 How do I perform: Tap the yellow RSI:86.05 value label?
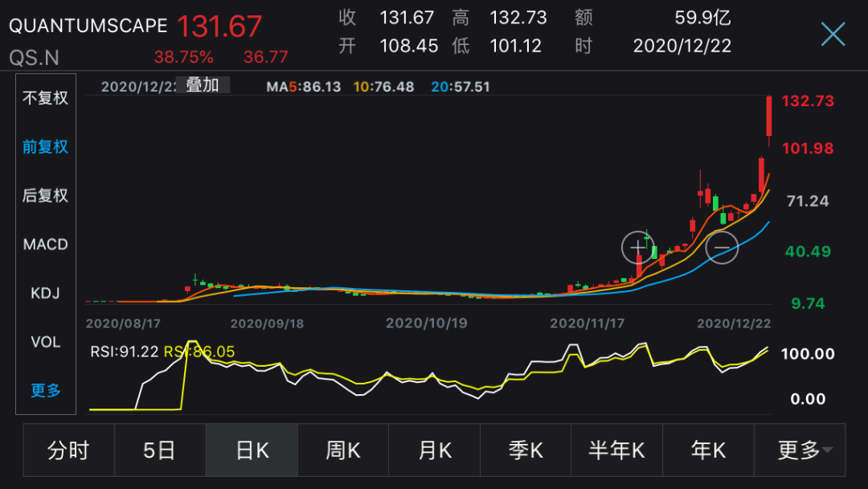tap(199, 351)
